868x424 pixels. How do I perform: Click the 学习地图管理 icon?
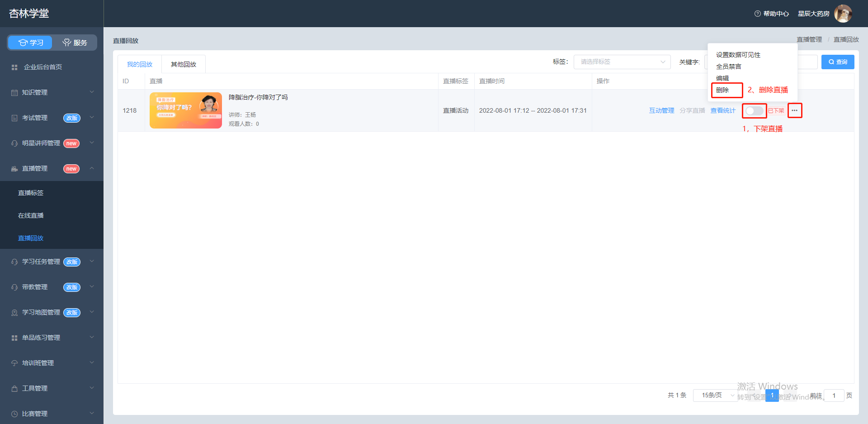14,313
